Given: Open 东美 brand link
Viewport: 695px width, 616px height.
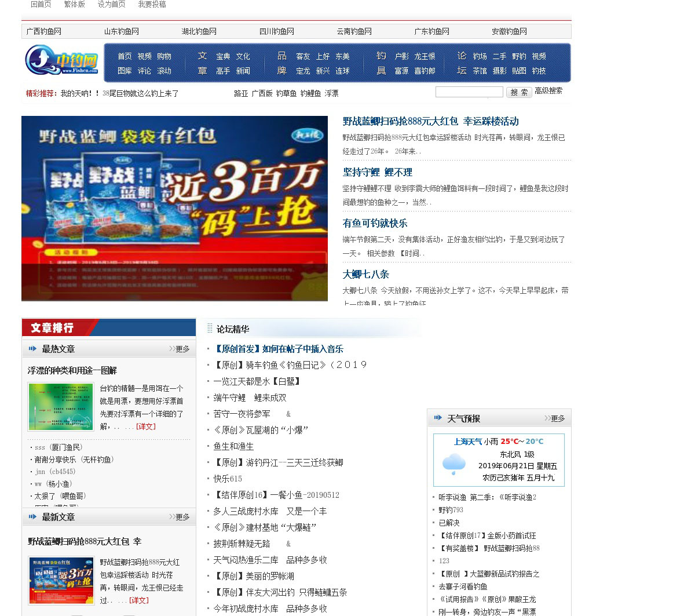Looking at the screenshot, I should tap(342, 56).
